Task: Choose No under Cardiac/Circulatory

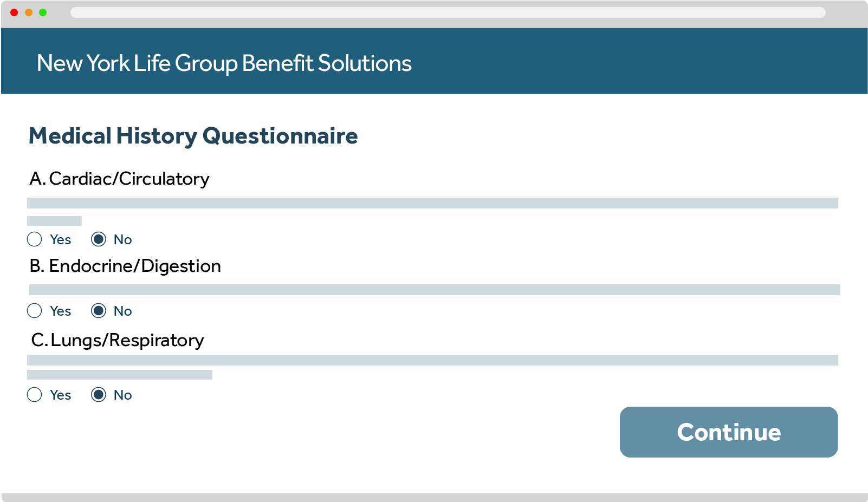Action: 99,239
